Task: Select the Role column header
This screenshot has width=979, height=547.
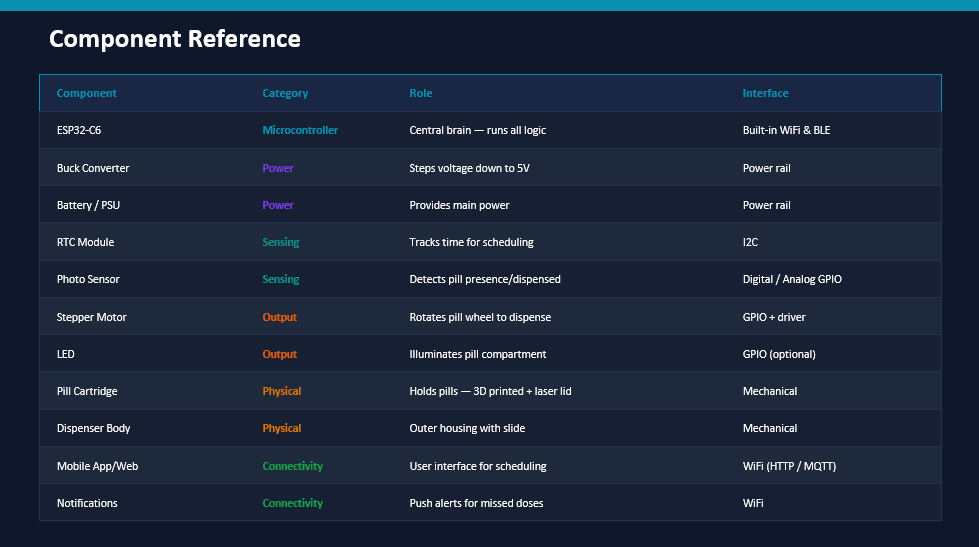Action: pyautogui.click(x=420, y=93)
